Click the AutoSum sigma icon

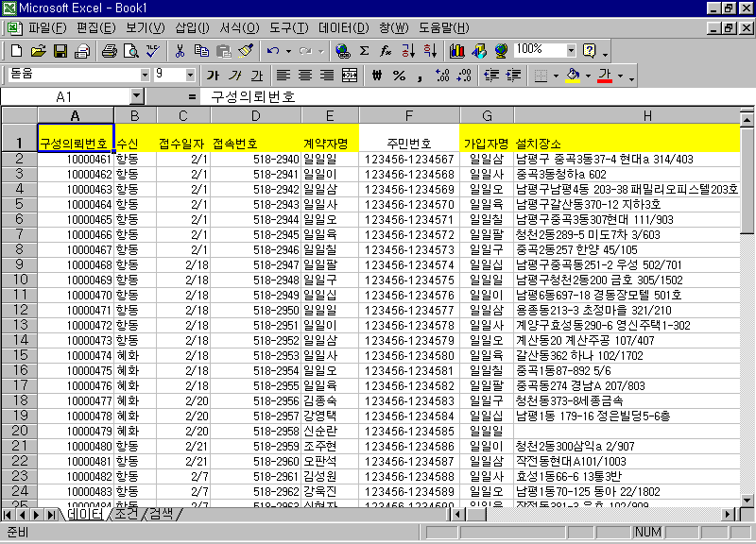(365, 51)
